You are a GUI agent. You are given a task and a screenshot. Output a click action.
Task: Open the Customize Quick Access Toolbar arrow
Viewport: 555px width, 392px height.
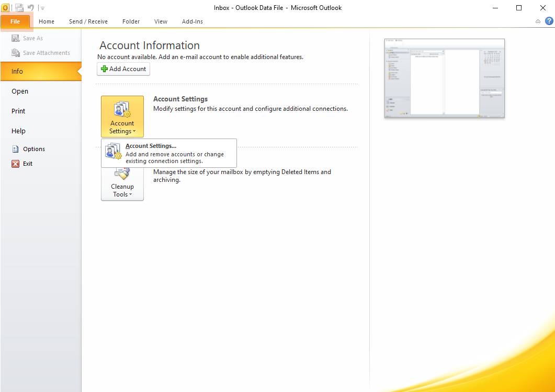[x=42, y=8]
